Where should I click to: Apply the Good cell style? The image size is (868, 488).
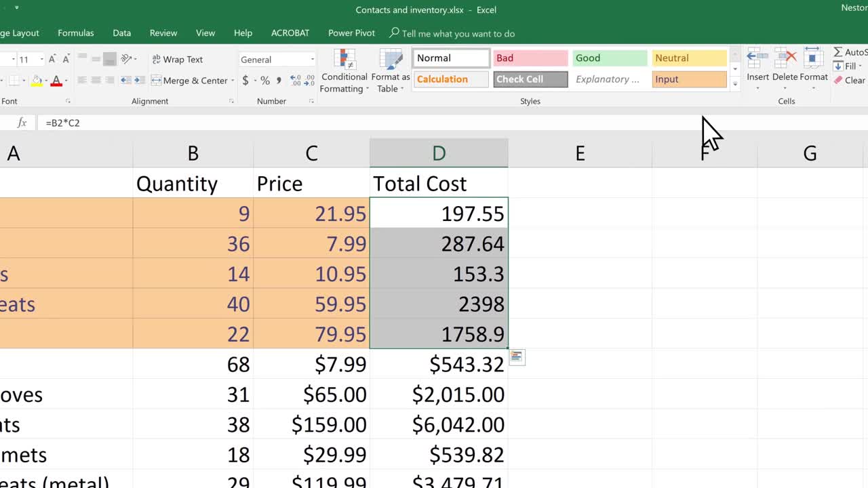(x=610, y=58)
